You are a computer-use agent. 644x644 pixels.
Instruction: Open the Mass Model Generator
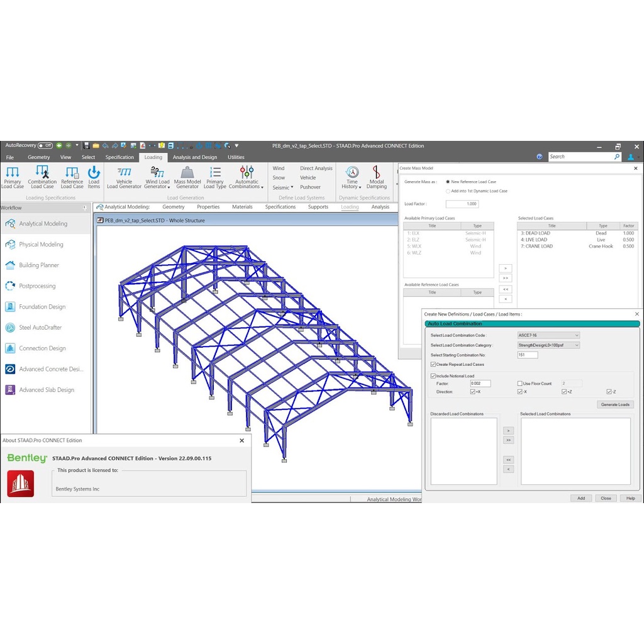click(187, 177)
